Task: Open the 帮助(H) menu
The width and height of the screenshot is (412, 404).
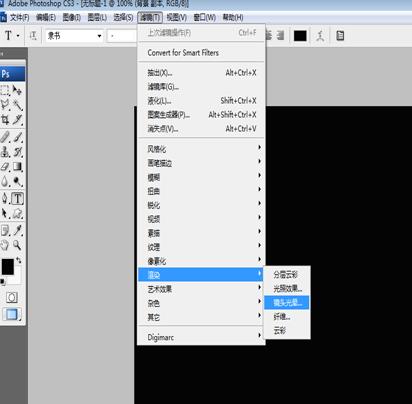Action: click(x=233, y=17)
